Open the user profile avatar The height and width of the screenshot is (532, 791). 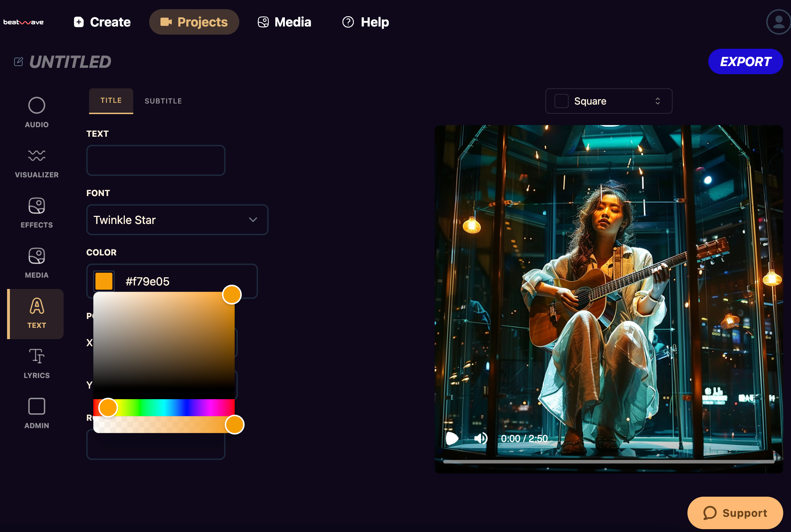[x=778, y=22]
